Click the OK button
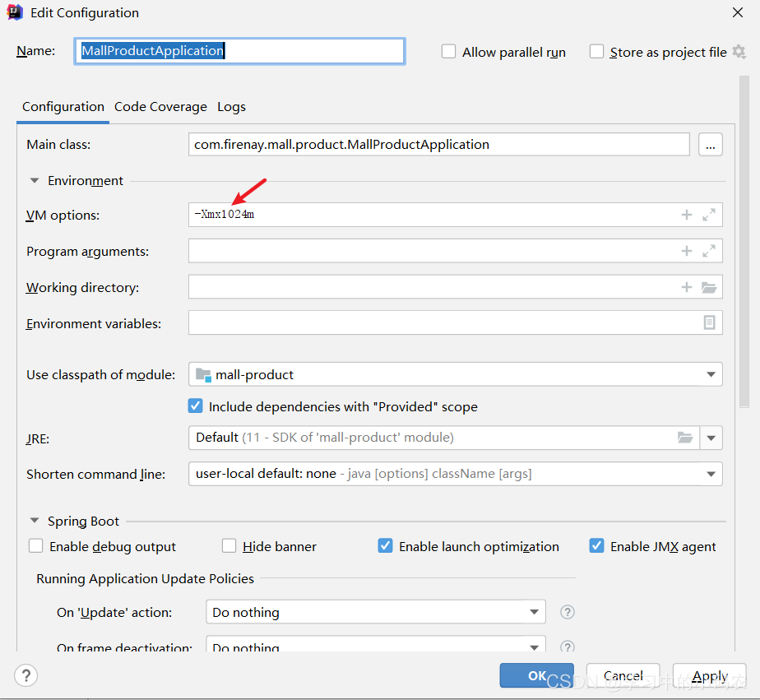Viewport: 760px width, 700px height. coord(536,675)
